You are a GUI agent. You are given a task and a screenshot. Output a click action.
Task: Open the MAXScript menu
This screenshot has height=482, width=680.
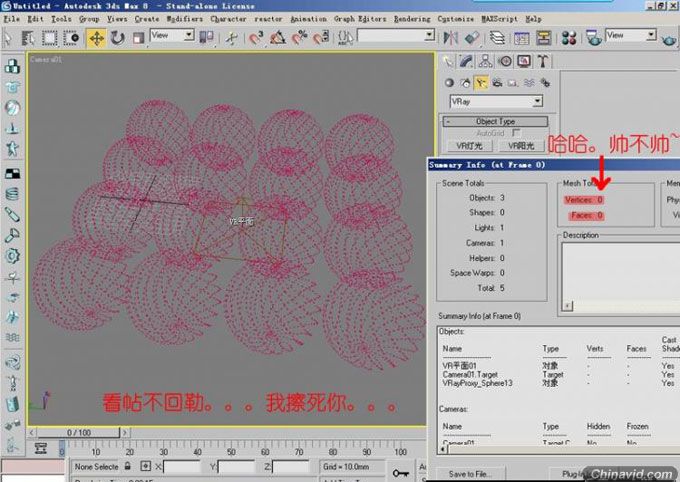click(499, 19)
